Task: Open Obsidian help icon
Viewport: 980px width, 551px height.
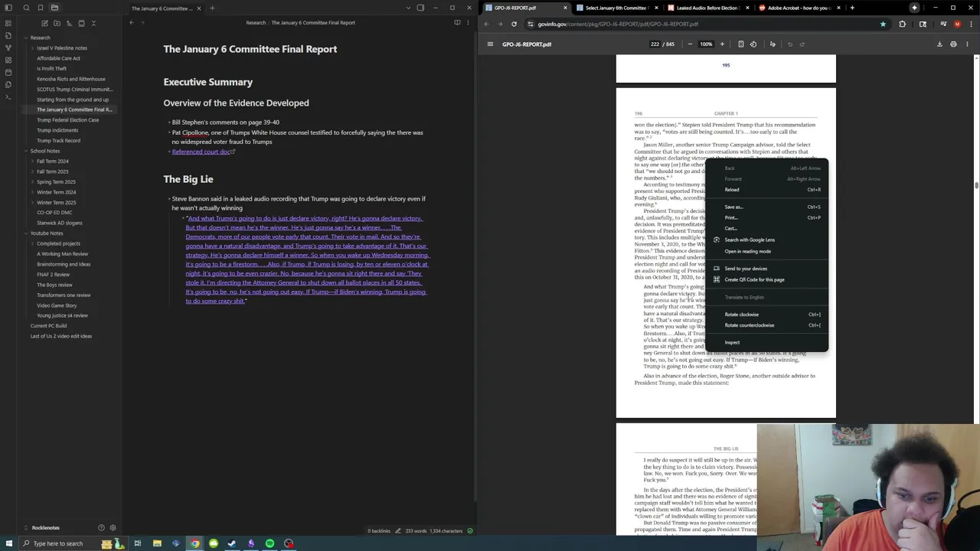Action: tap(101, 528)
